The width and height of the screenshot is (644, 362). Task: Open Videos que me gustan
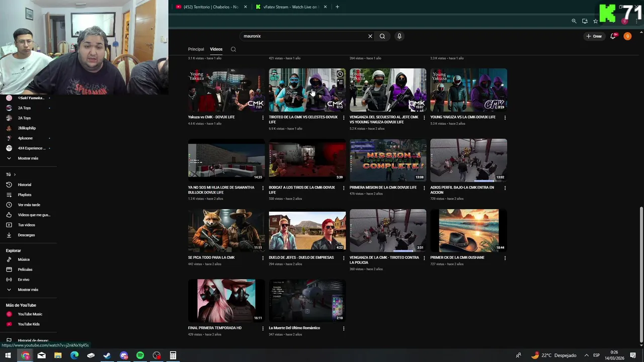(x=28, y=215)
